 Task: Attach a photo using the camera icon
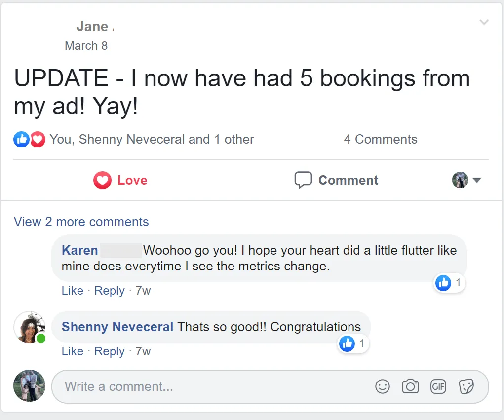click(x=410, y=386)
